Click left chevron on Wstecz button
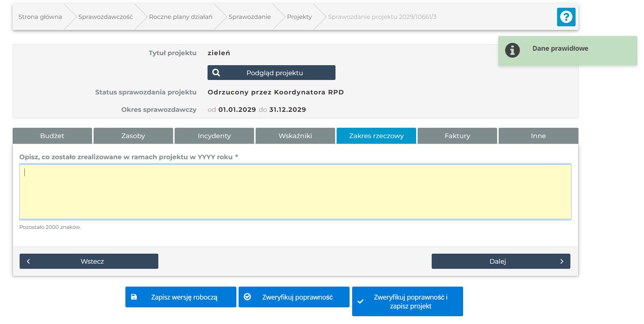Screen dimensions: 644x324 coord(28,261)
